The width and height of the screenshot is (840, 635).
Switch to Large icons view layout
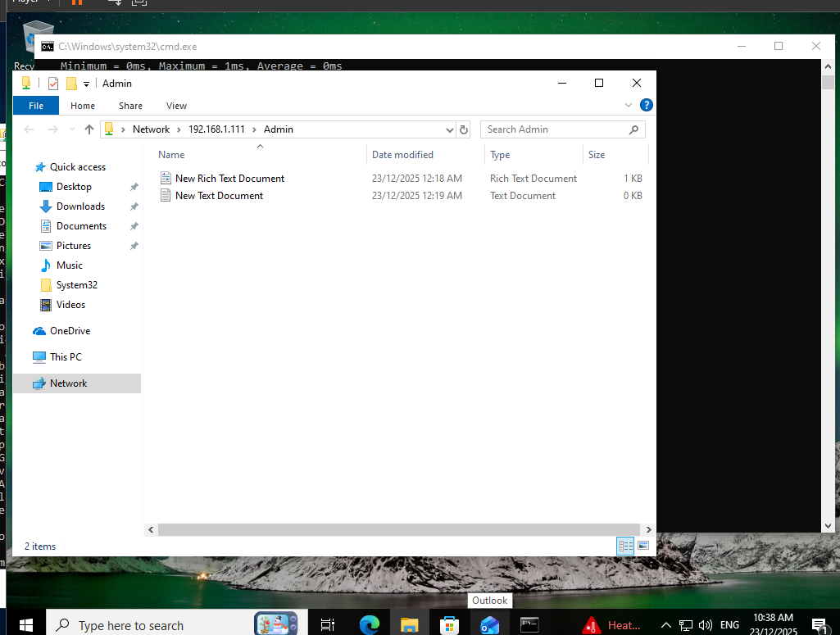(643, 547)
